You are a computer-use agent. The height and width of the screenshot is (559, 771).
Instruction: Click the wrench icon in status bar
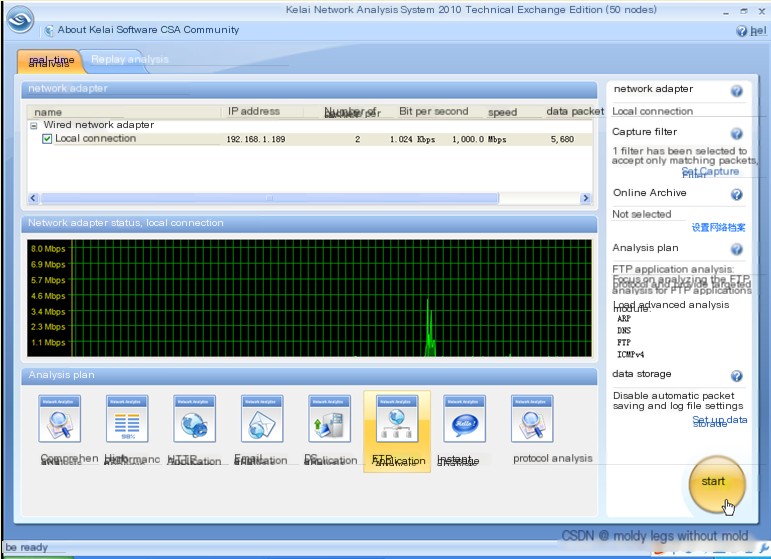point(765,548)
